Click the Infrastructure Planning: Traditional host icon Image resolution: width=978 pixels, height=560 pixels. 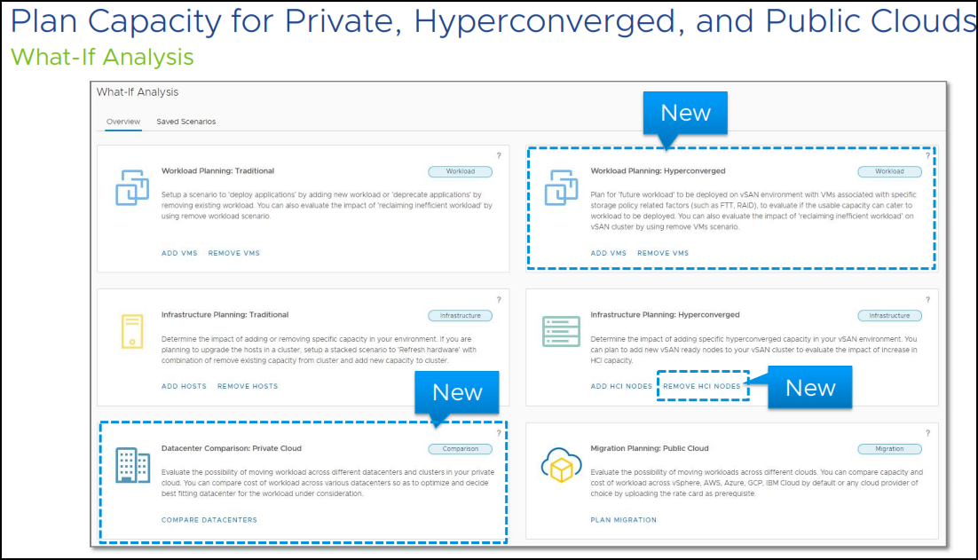click(132, 331)
